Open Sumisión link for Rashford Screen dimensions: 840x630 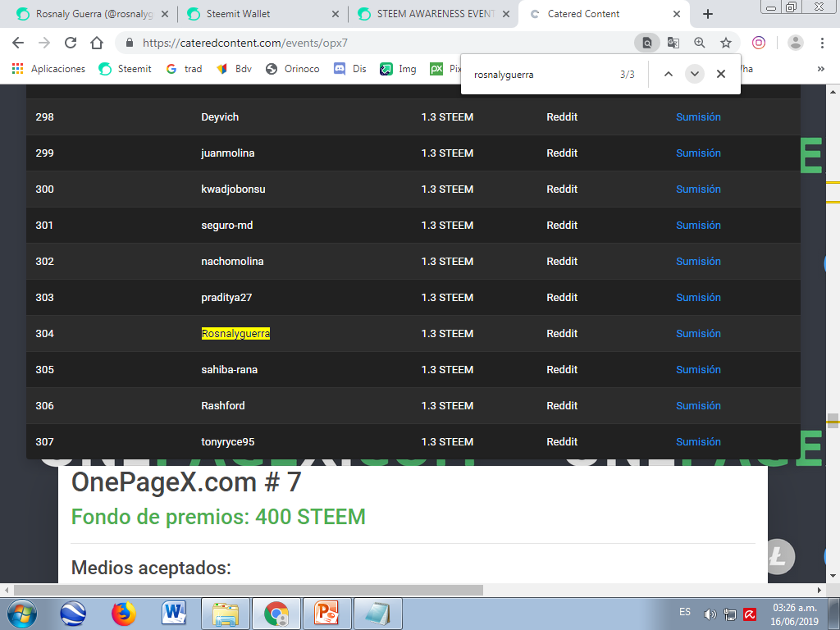click(x=698, y=405)
